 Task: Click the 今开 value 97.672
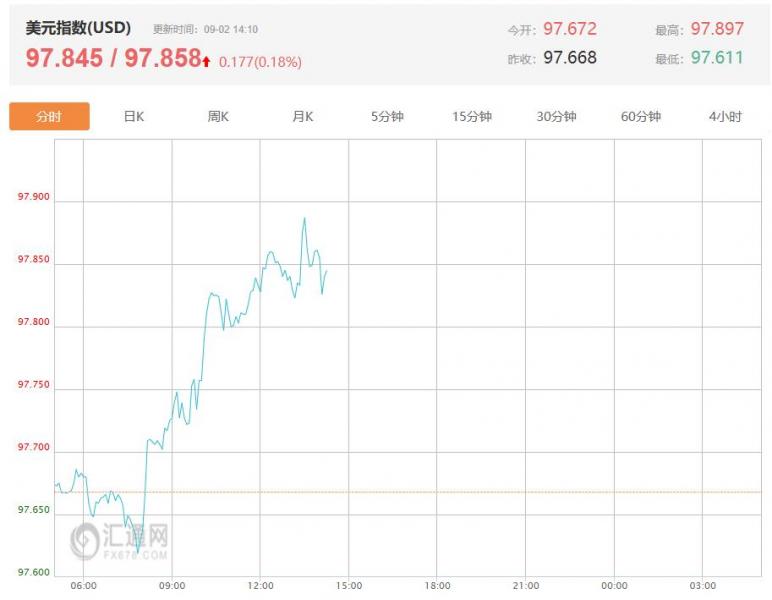(570, 29)
